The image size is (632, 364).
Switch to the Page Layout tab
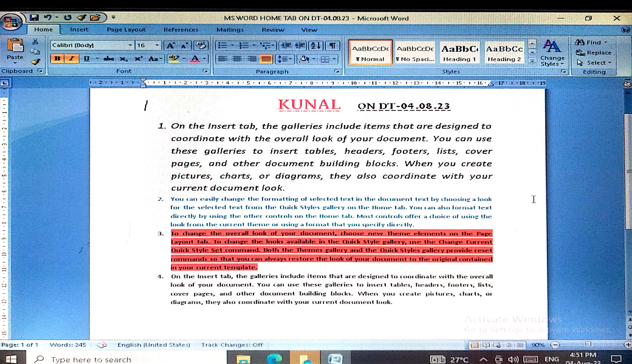126,29
